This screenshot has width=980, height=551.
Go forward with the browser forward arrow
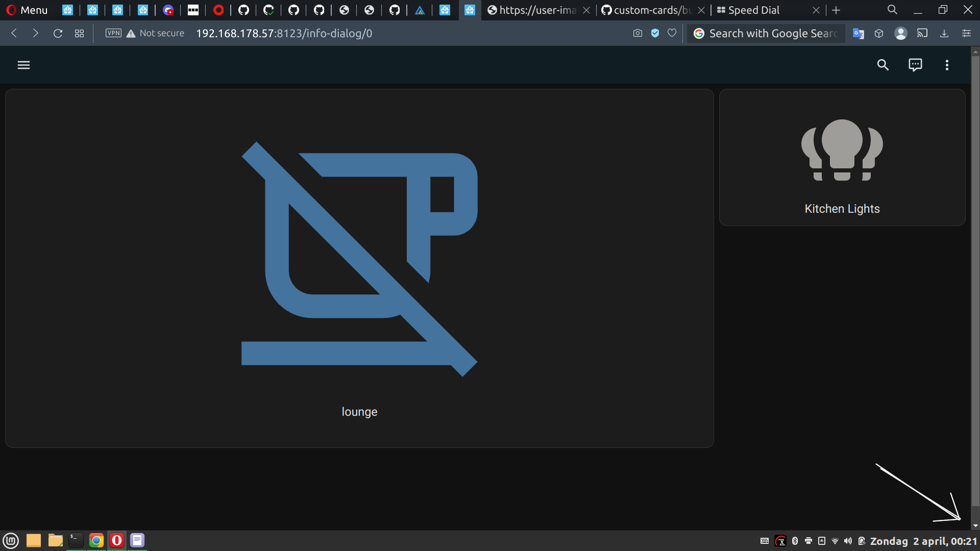(x=35, y=33)
